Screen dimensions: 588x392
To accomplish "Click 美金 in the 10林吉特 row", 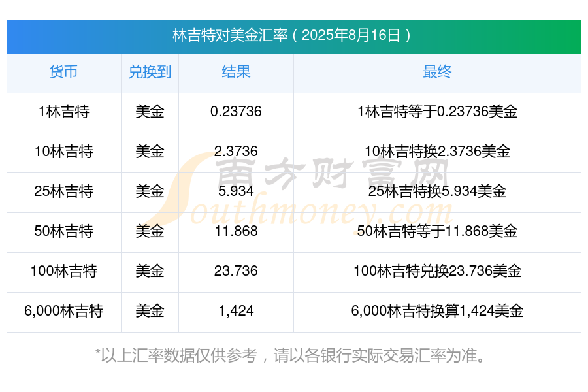I will (150, 152).
